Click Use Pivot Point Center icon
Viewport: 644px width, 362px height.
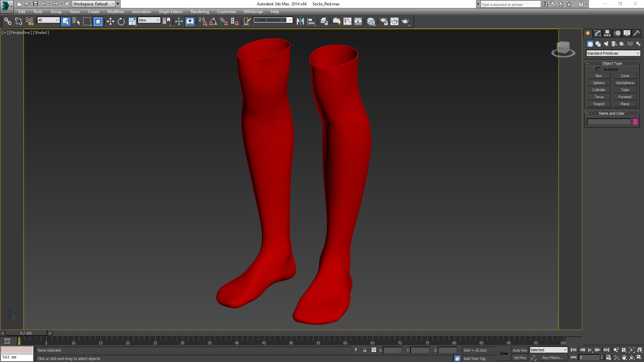click(x=166, y=21)
